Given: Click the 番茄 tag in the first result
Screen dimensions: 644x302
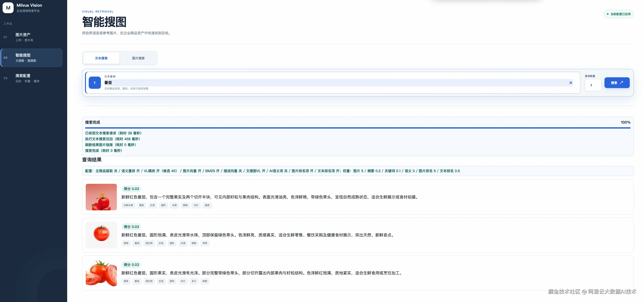Looking at the screenshot, I should (141, 205).
